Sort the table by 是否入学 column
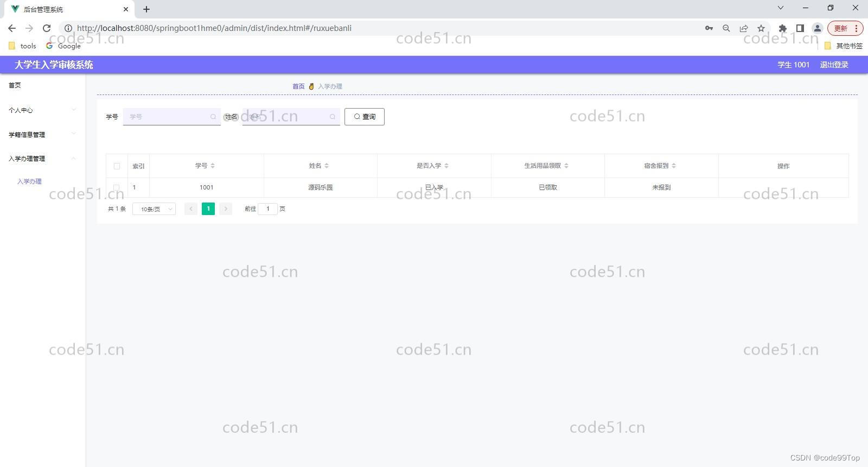 (x=446, y=166)
